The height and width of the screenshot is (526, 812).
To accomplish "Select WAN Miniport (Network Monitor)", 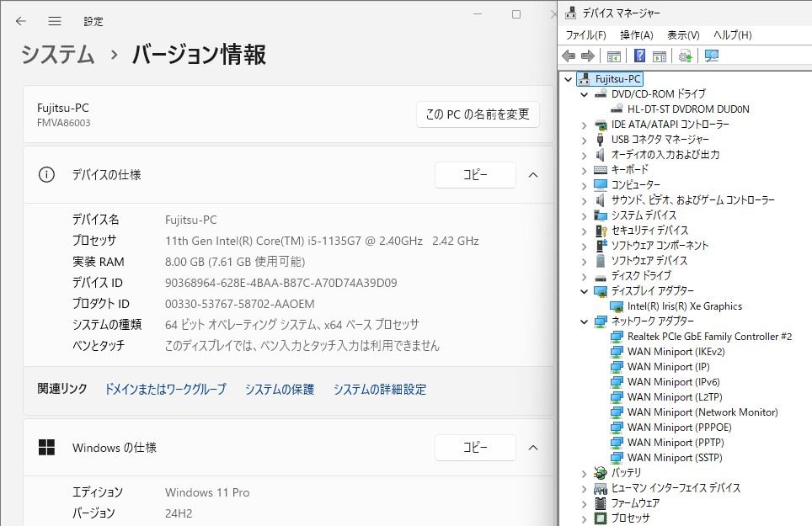I will (702, 412).
